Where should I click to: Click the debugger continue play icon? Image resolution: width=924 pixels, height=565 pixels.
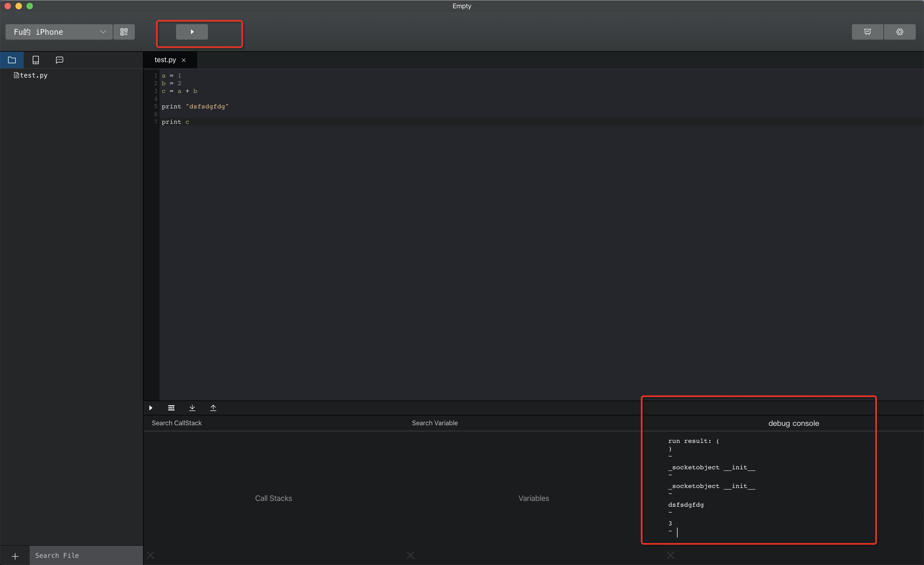(x=151, y=408)
